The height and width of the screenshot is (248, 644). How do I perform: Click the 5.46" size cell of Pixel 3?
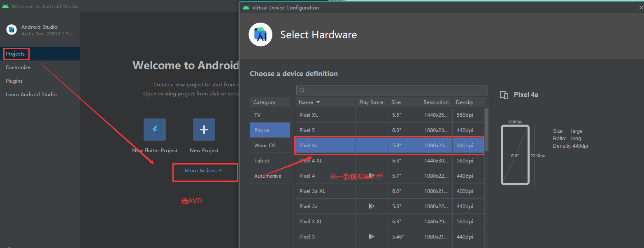[404, 237]
